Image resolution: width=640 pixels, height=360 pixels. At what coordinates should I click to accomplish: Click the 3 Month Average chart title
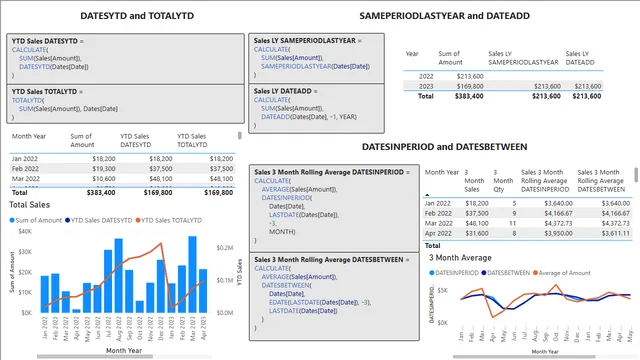460,258
